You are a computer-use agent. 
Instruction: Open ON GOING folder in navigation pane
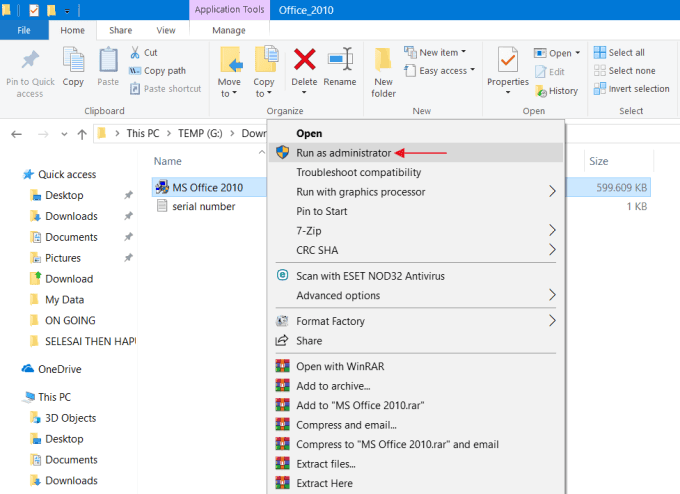point(70,321)
